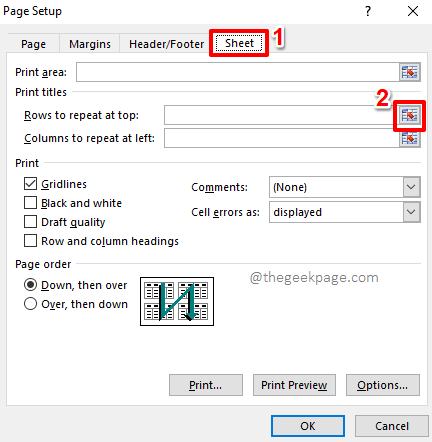
Task: Cancel the Page Setup dialog
Action: pos(392,426)
